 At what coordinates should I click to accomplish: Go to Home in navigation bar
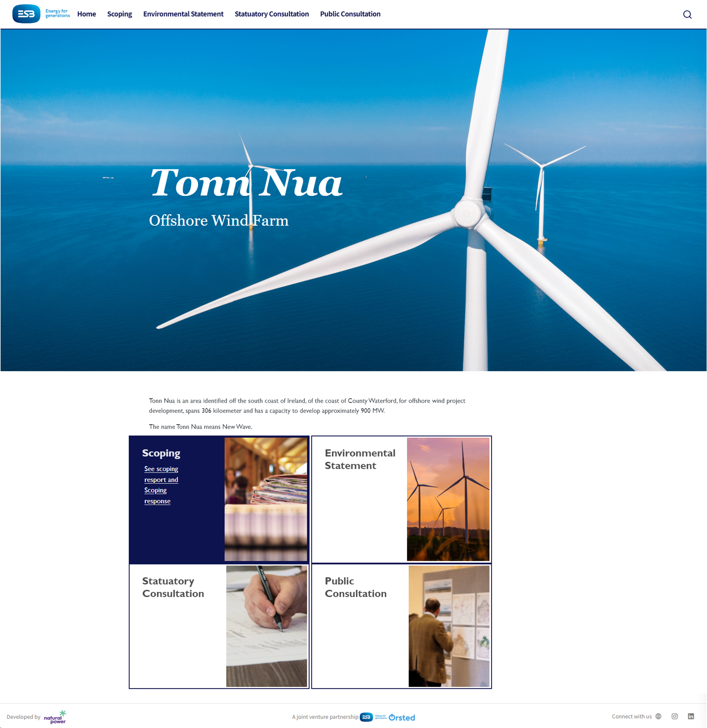(x=86, y=14)
